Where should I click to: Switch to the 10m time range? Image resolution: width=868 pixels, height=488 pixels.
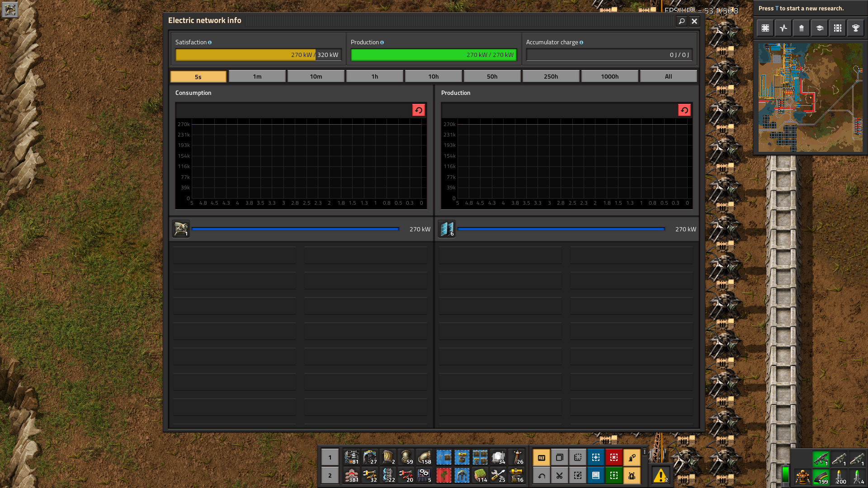point(316,77)
